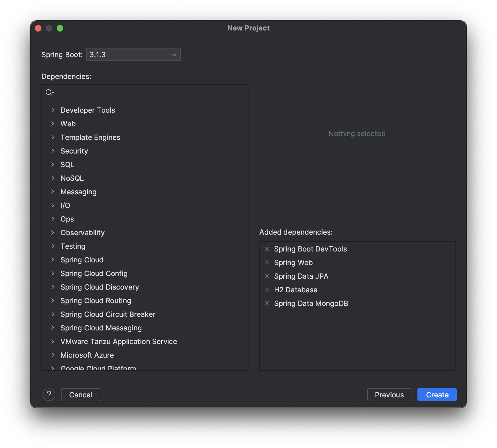Click the dependencies search field

tap(145, 93)
